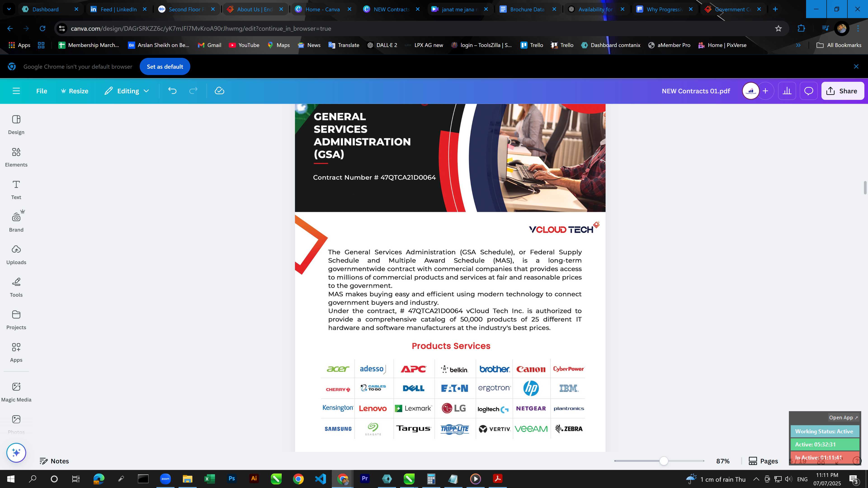The width and height of the screenshot is (868, 488).
Task: Click the 87% zoom level value
Action: (x=723, y=461)
